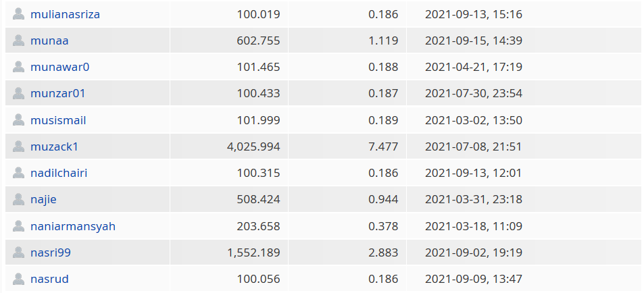Click the avatar icon beside nasrud
This screenshot has height=293, width=644.
coord(18,279)
